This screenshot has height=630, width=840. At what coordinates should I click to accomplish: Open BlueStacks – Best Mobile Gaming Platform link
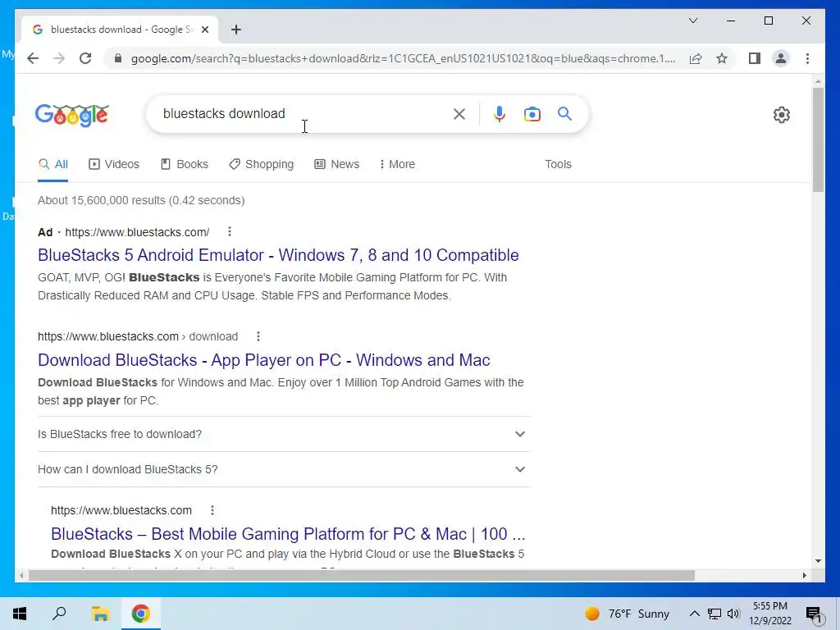pos(288,534)
